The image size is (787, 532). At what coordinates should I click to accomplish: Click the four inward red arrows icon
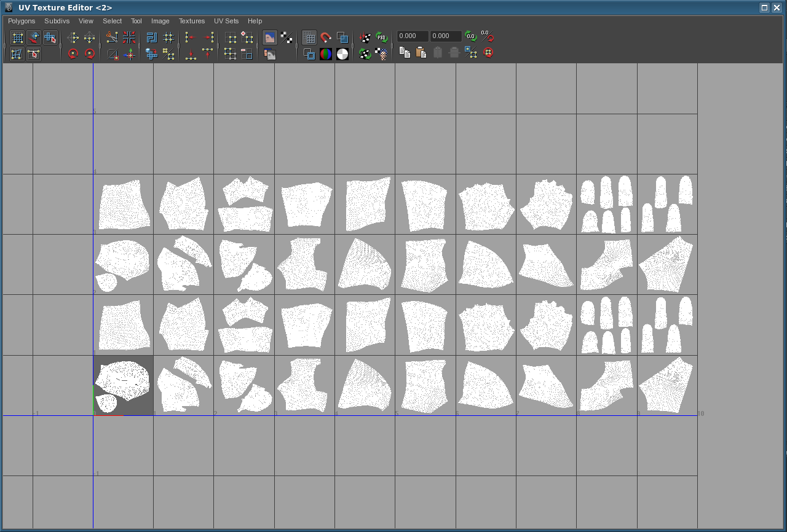[x=129, y=37]
